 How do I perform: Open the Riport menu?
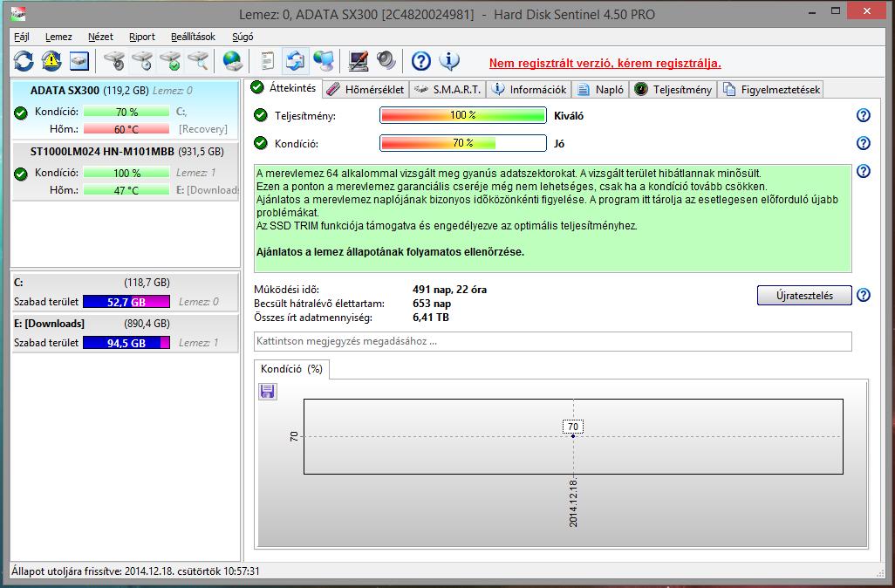tap(142, 37)
